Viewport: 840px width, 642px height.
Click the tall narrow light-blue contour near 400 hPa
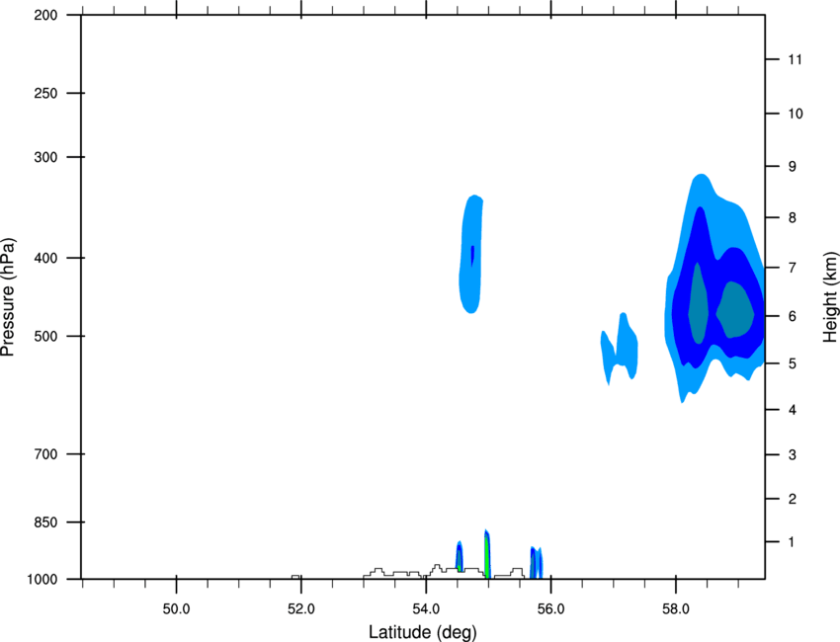pos(470,257)
